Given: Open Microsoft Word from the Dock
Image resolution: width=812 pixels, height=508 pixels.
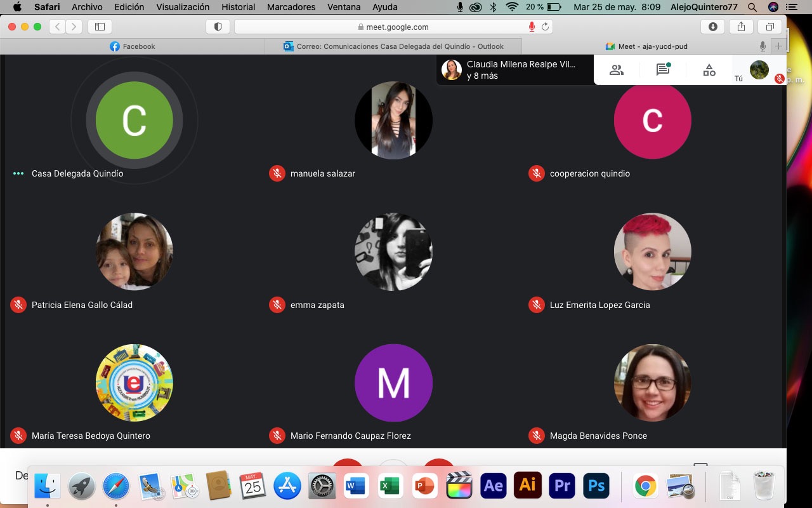Looking at the screenshot, I should pos(356,486).
